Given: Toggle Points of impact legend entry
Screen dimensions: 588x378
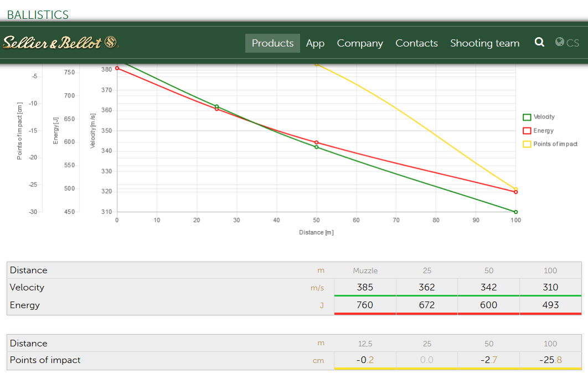Looking at the screenshot, I should point(555,144).
